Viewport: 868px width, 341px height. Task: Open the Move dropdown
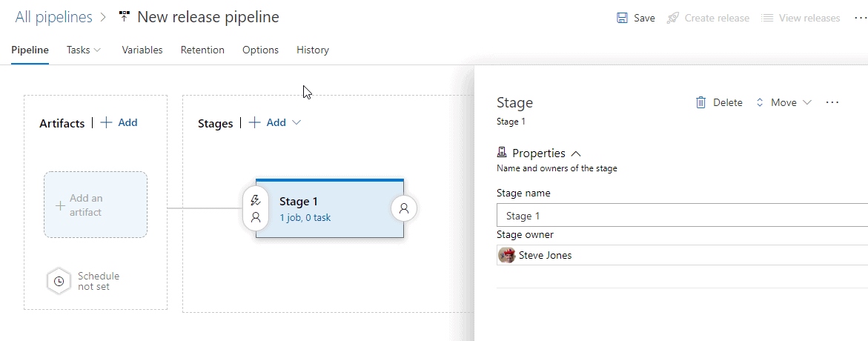(x=783, y=103)
